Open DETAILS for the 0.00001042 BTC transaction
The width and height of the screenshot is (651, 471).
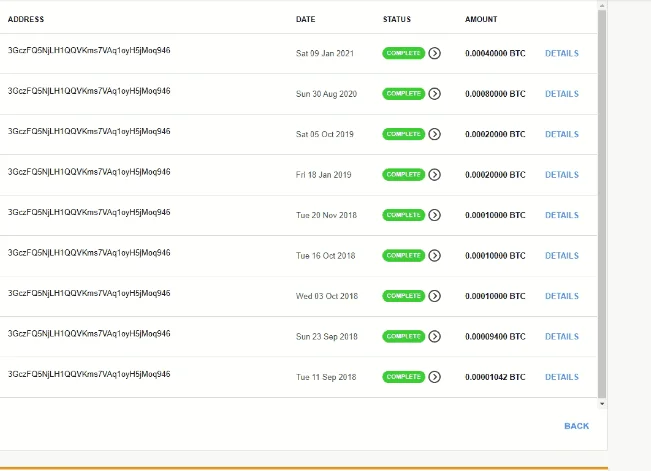coord(562,377)
